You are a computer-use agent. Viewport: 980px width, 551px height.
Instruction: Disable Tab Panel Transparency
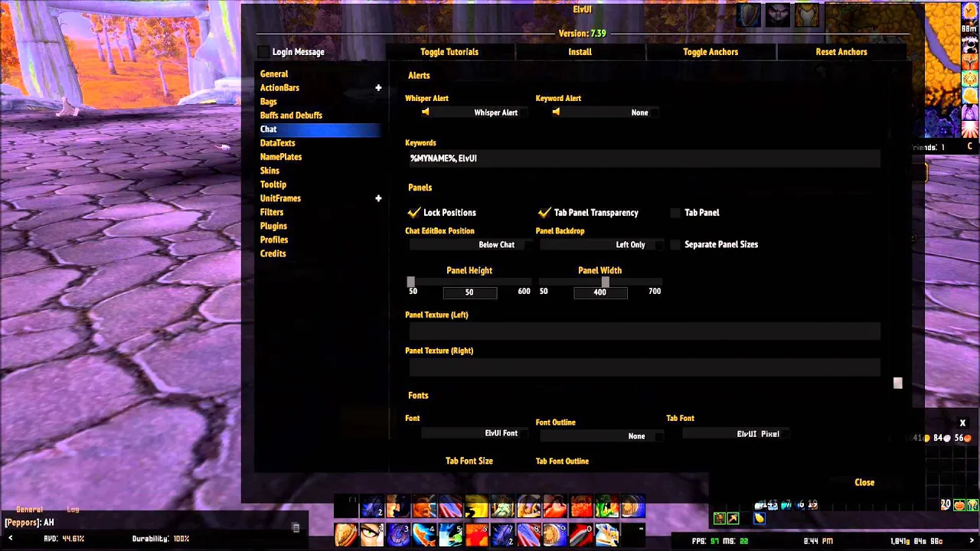(x=544, y=213)
